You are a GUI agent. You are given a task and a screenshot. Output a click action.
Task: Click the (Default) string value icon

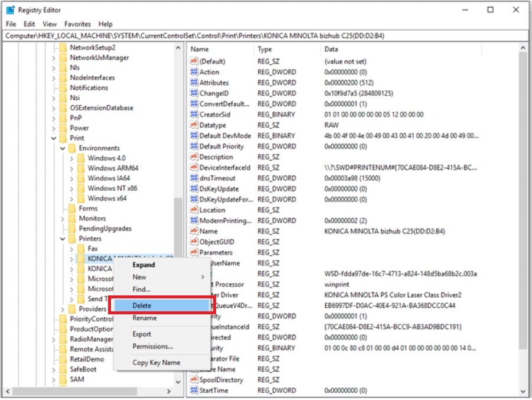click(x=194, y=61)
